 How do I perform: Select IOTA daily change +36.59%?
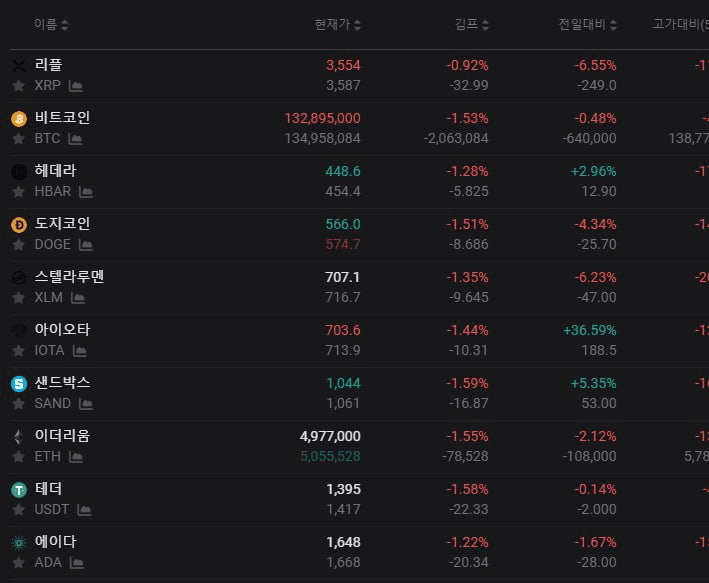point(590,331)
